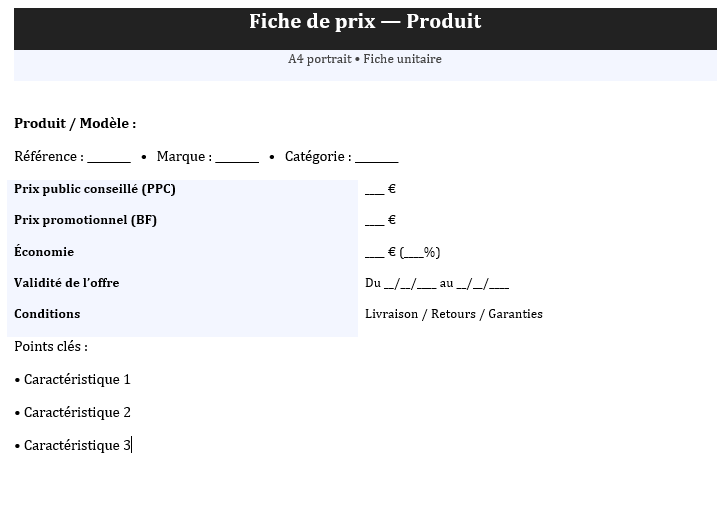Image resolution: width=726 pixels, height=523 pixels.
Task: Place cursor after "Produit / Modèle :"
Action: click(138, 124)
